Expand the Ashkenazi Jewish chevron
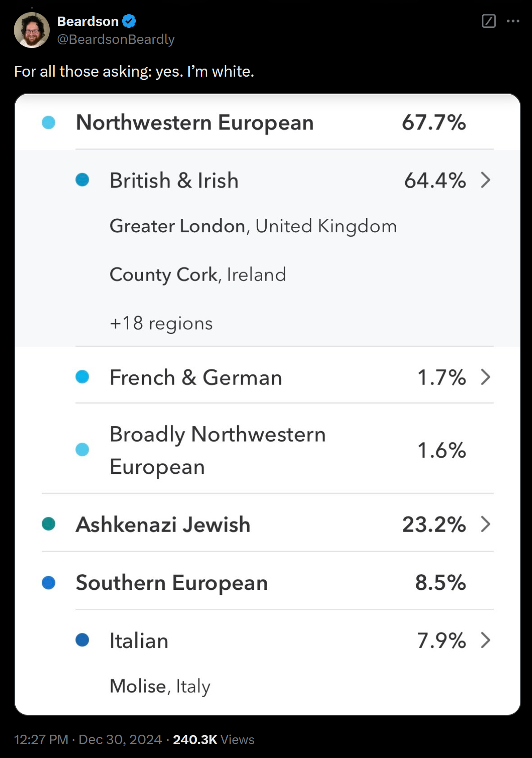Image resolution: width=532 pixels, height=758 pixels. coord(485,524)
